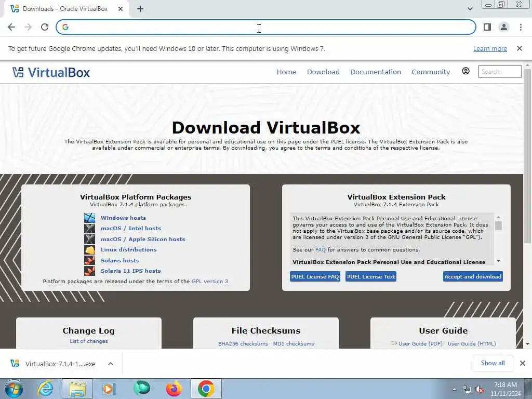Launch Internet Explorer from taskbar
The height and width of the screenshot is (399, 532).
pos(45,389)
